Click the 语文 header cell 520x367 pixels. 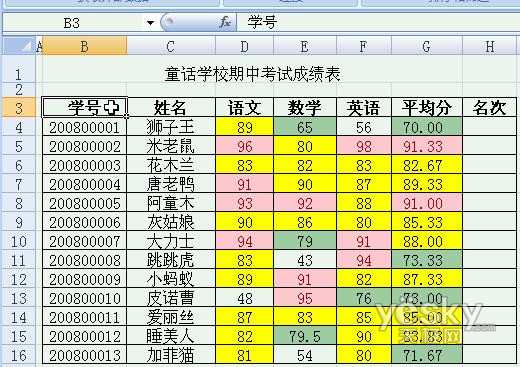244,108
